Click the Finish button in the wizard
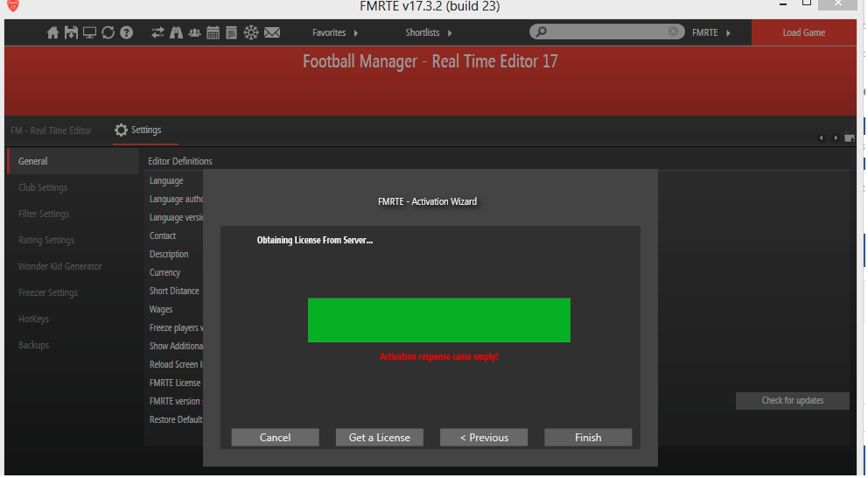Viewport: 868px width, 478px height. [x=587, y=438]
